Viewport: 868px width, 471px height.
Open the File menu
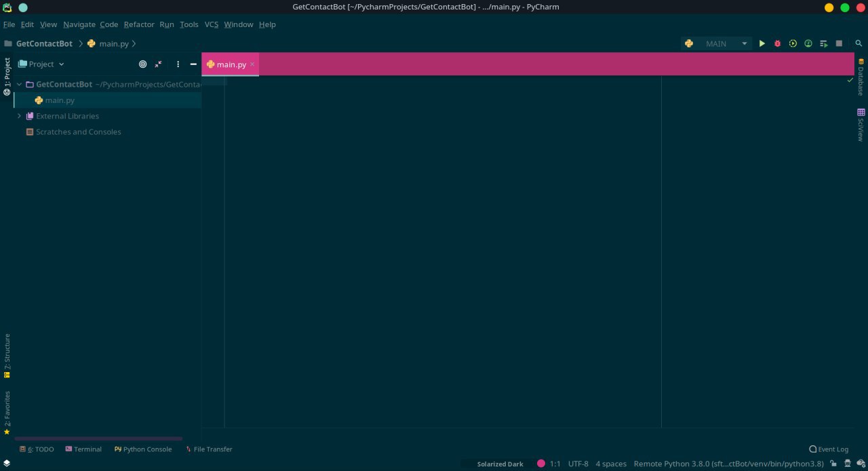9,24
